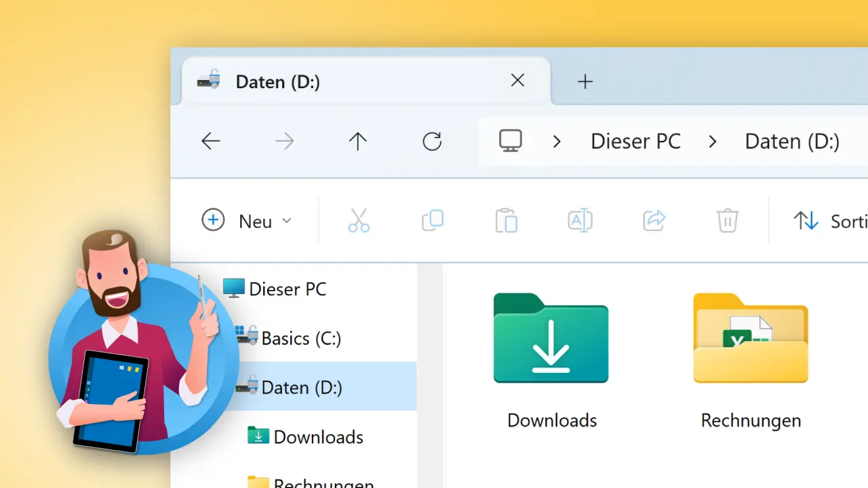Select the Paste icon on the toolbar
This screenshot has width=868, height=488.
[506, 220]
